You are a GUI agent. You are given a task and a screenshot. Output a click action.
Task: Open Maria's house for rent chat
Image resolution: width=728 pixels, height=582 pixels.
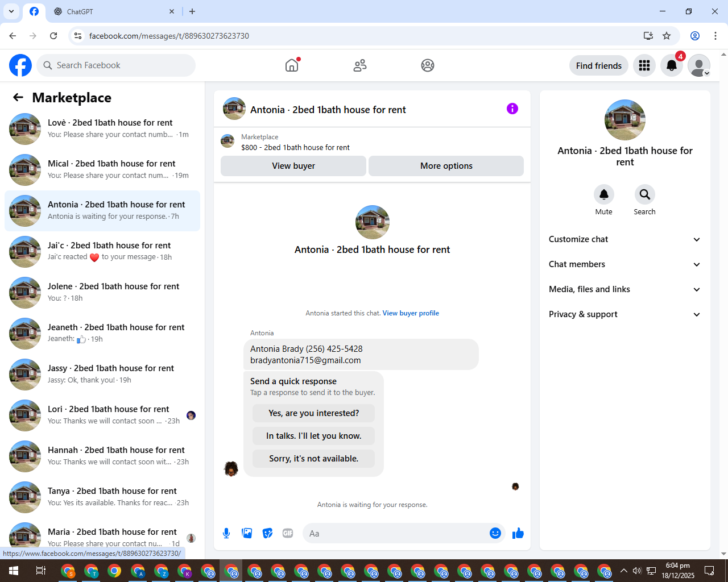(102, 537)
